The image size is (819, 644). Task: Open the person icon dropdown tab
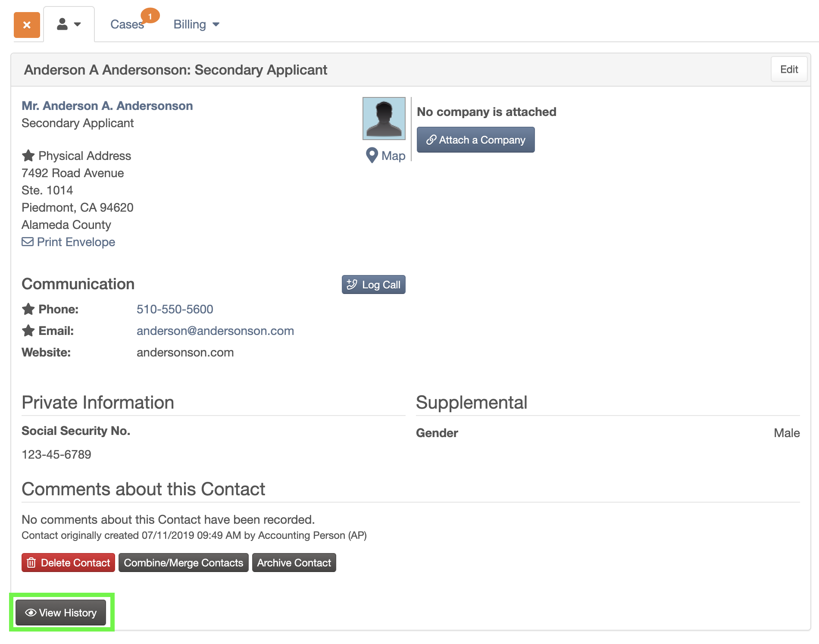coord(69,25)
